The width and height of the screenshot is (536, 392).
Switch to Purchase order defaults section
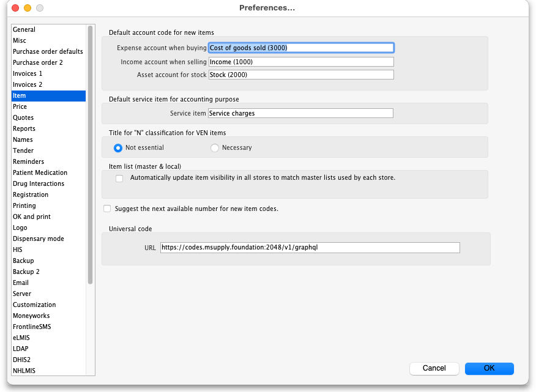point(48,51)
